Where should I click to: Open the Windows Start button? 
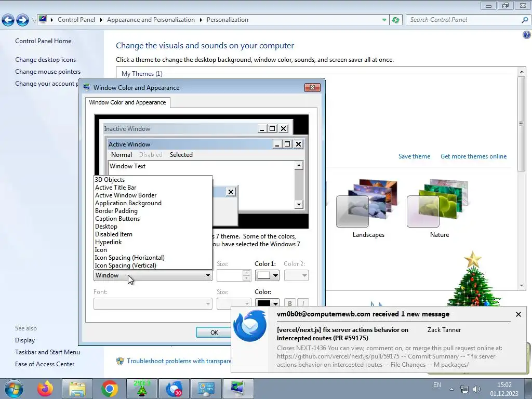(14, 389)
